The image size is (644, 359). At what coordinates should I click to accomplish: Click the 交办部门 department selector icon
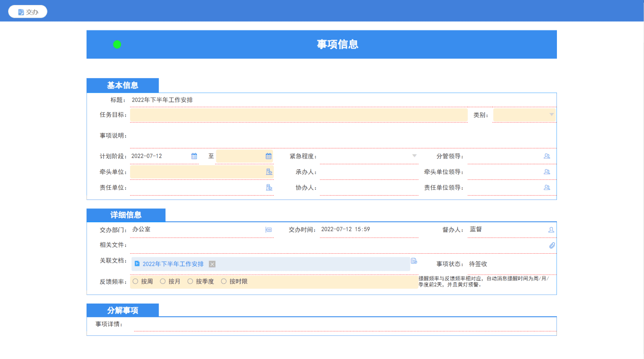point(268,230)
